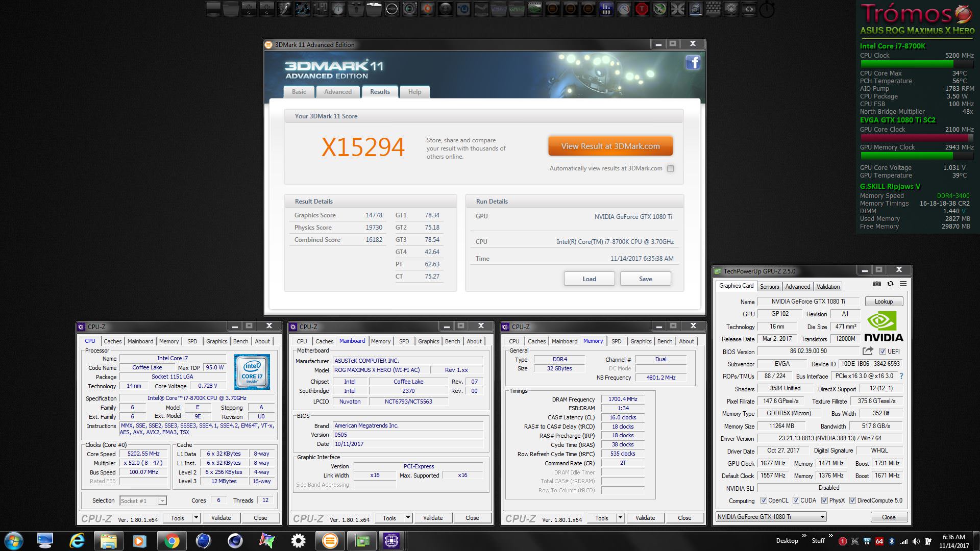Screen dimensions: 980x551
Task: Toggle the UEFI checkbox in GPU-Z
Action: pyautogui.click(x=883, y=351)
